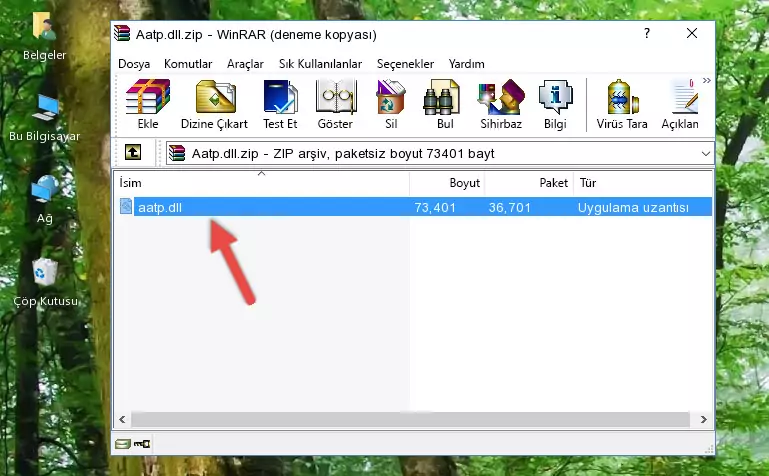This screenshot has height=476, width=769.
Task: Click the key password status bar icon
Action: [142, 444]
